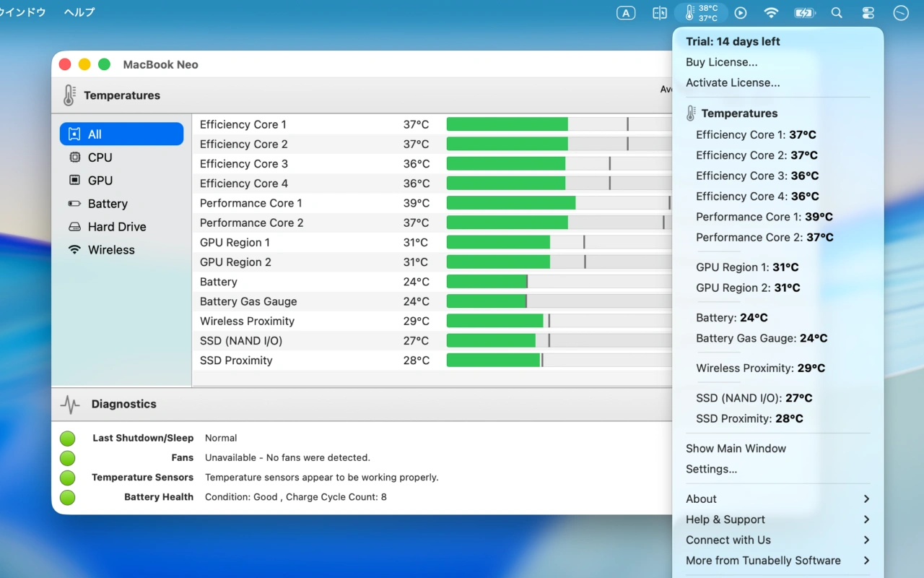The height and width of the screenshot is (578, 924).
Task: Open the Wireless sensor category
Action: pos(110,249)
